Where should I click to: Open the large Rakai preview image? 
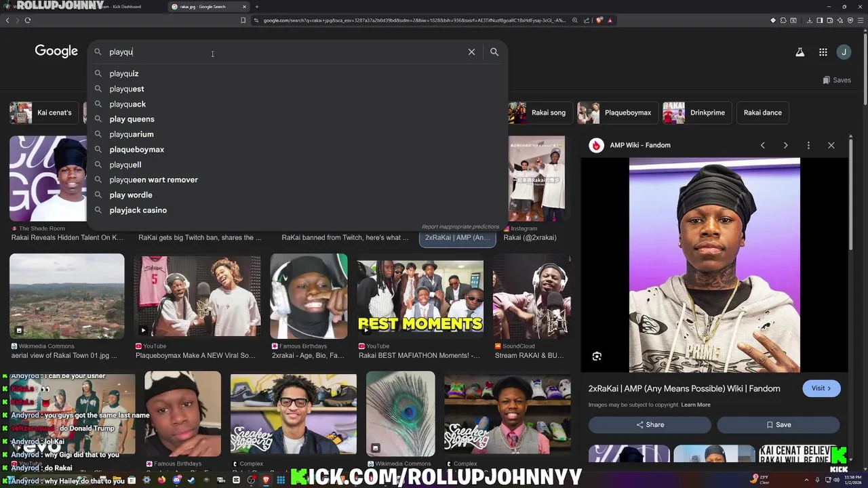click(715, 265)
